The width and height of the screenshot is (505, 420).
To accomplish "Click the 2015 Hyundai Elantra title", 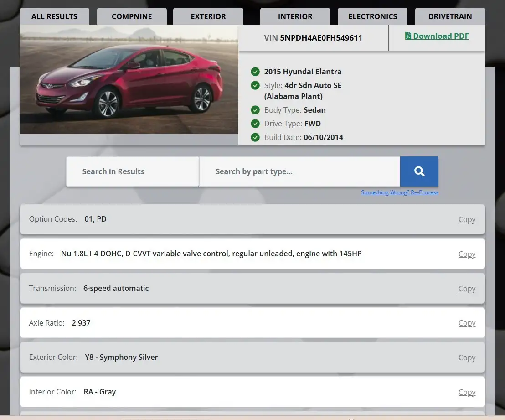I will click(x=303, y=72).
